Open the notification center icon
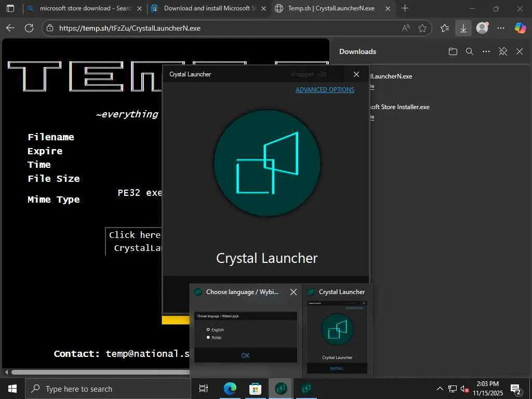Image resolution: width=532 pixels, height=399 pixels. tap(515, 389)
